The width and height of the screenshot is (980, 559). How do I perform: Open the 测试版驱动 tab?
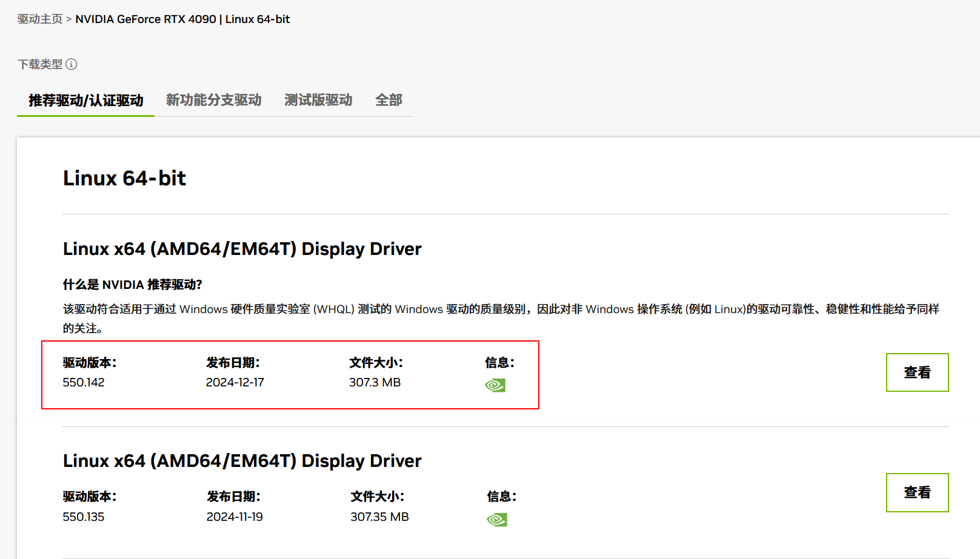tap(319, 100)
